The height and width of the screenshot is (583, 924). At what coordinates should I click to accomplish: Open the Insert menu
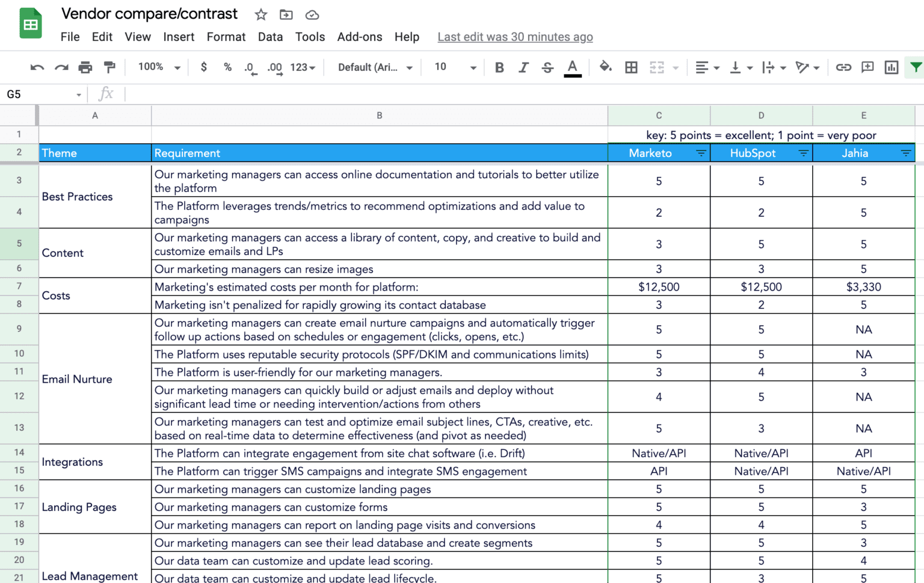pyautogui.click(x=179, y=37)
